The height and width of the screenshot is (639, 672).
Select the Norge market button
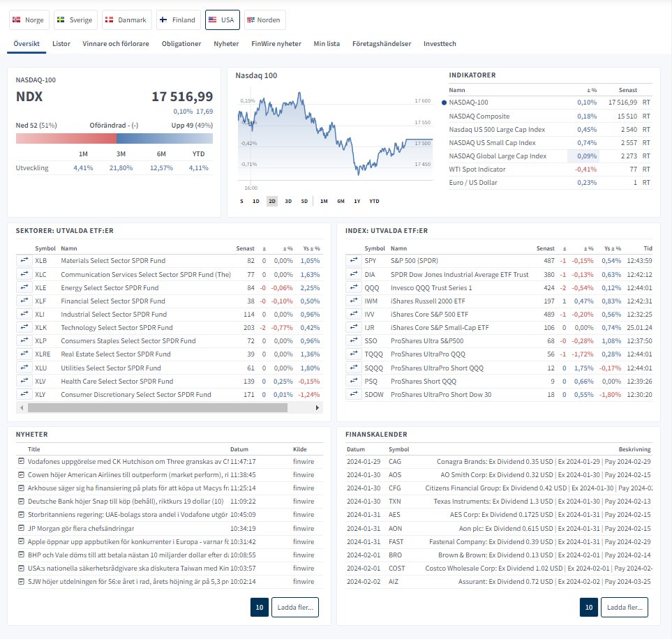(x=29, y=20)
